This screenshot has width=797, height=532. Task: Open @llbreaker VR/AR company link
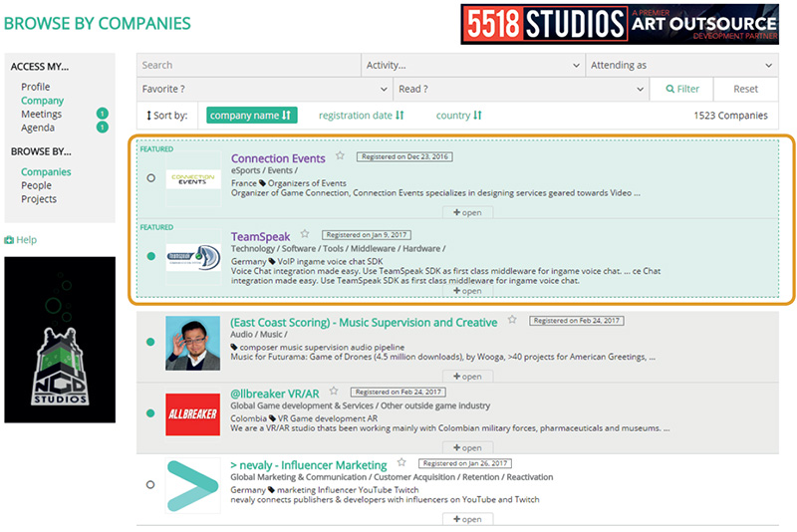click(275, 394)
